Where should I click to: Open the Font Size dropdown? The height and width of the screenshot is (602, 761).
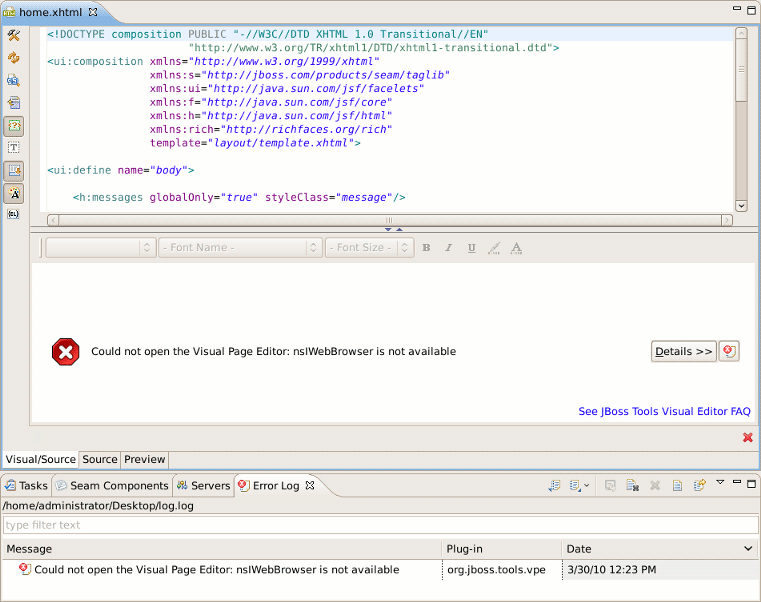click(x=368, y=248)
